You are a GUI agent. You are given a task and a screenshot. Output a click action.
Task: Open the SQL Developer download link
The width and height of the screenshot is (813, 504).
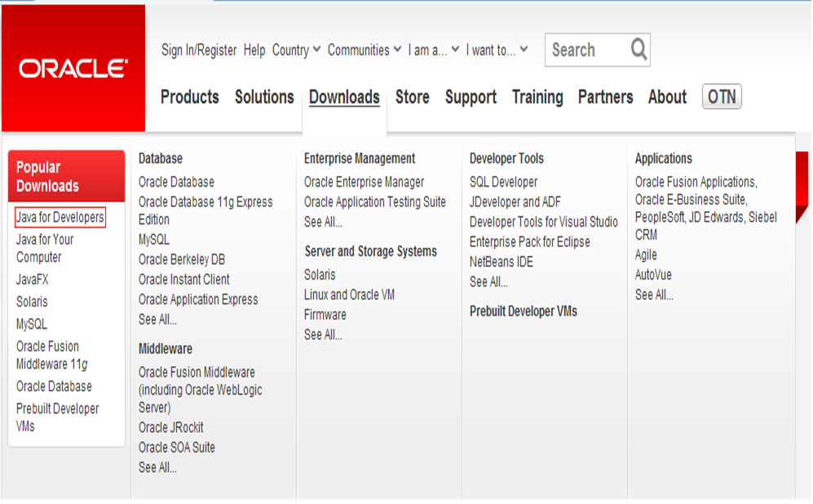503,182
